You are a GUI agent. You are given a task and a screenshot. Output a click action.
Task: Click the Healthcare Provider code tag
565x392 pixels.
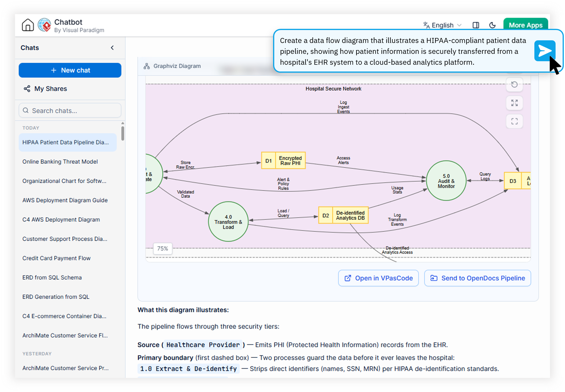[203, 345]
